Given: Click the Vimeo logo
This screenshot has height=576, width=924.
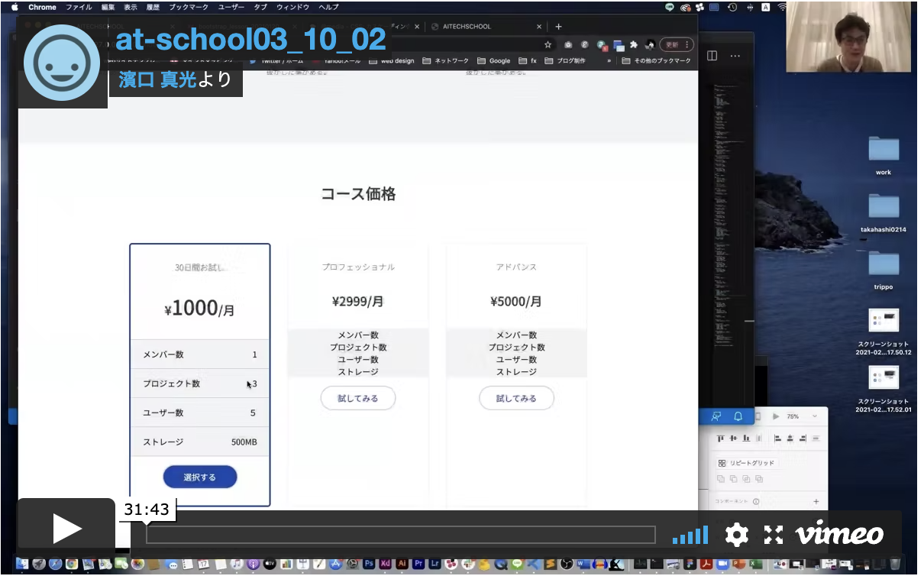Looking at the screenshot, I should pos(838,534).
